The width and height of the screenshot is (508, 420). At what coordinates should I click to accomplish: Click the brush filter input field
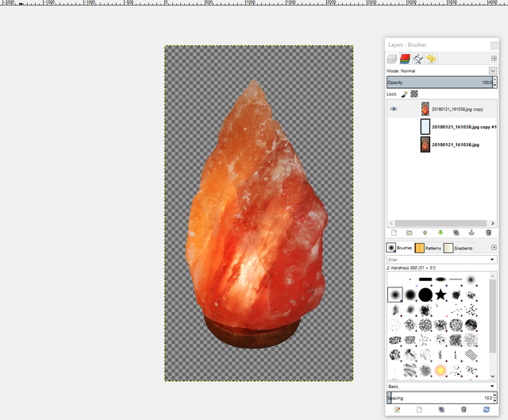click(438, 260)
